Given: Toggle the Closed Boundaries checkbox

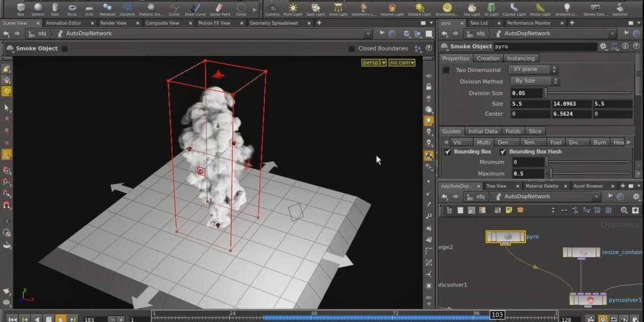Looking at the screenshot, I should point(352,49).
